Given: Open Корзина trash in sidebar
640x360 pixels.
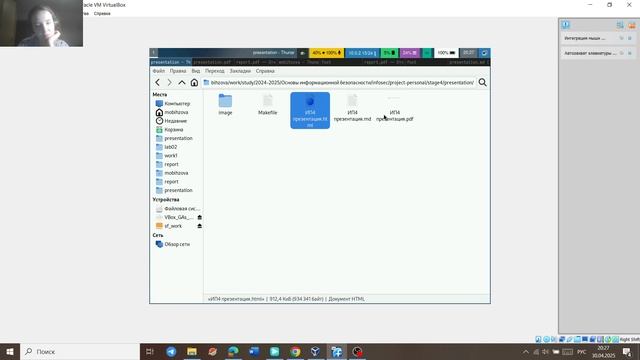Looking at the screenshot, I should 169,129.
